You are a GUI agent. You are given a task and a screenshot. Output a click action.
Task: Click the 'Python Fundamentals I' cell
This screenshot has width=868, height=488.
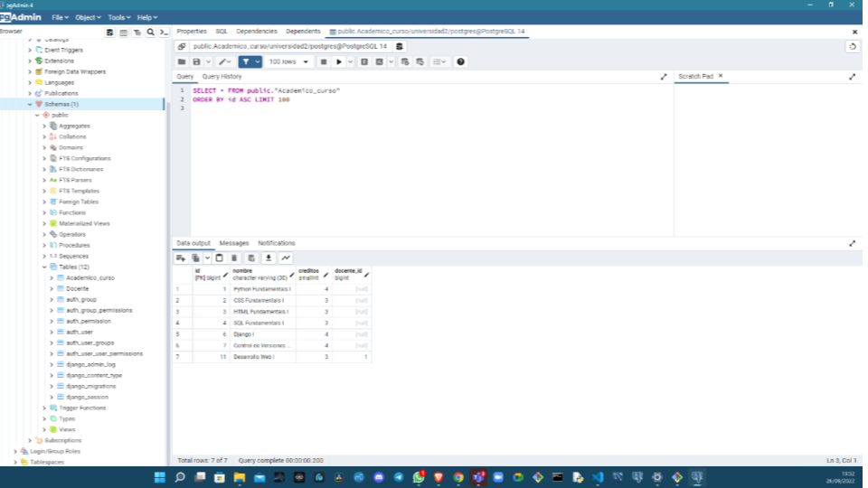pyautogui.click(x=262, y=289)
